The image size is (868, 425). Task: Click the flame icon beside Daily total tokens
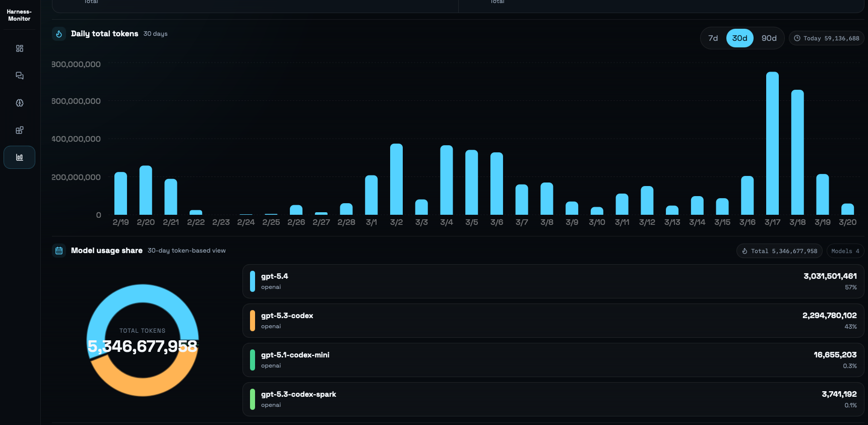coord(59,34)
